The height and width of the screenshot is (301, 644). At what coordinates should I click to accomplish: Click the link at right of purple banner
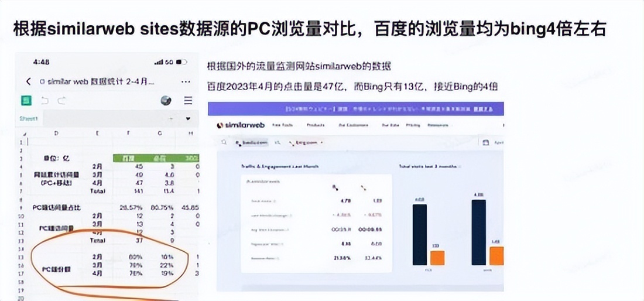tap(482, 110)
